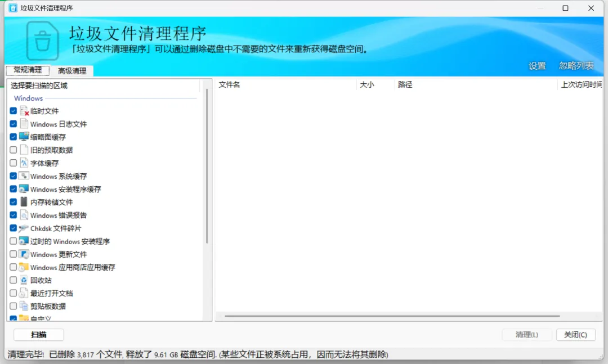Click the Windows 应用商店应用缓存 folder icon

click(24, 267)
